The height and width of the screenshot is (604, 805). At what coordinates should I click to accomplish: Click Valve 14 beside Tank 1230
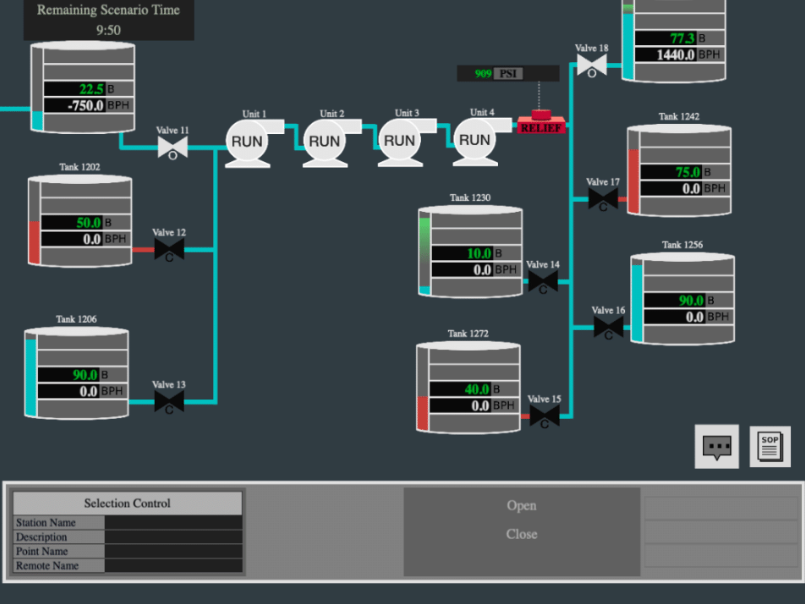pyautogui.click(x=542, y=282)
